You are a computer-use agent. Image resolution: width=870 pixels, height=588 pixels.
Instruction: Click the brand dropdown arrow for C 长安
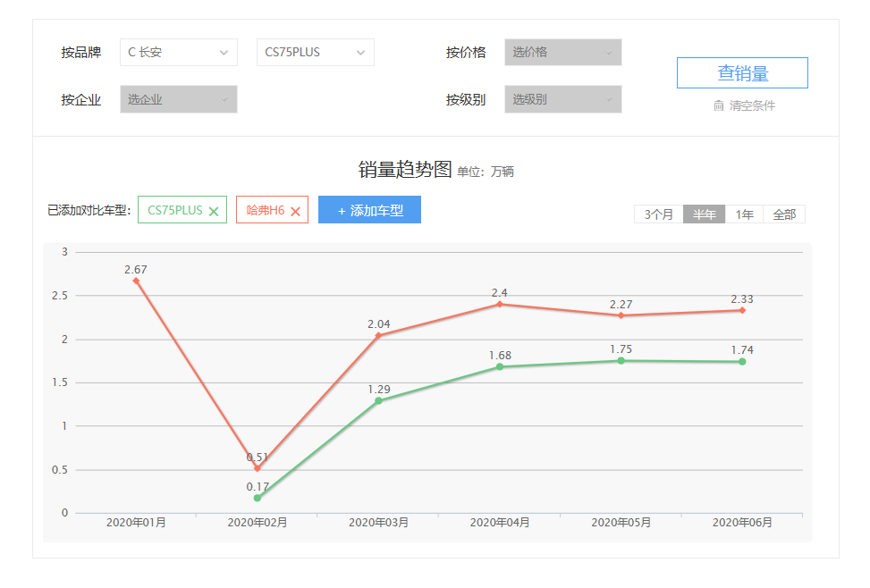(224, 53)
